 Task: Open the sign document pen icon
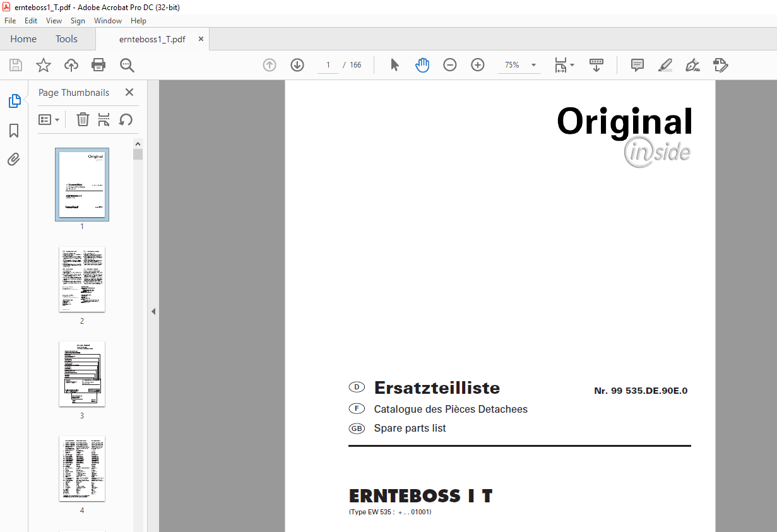693,65
